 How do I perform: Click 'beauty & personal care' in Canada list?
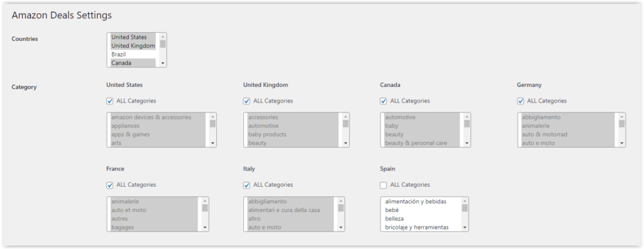click(422, 143)
